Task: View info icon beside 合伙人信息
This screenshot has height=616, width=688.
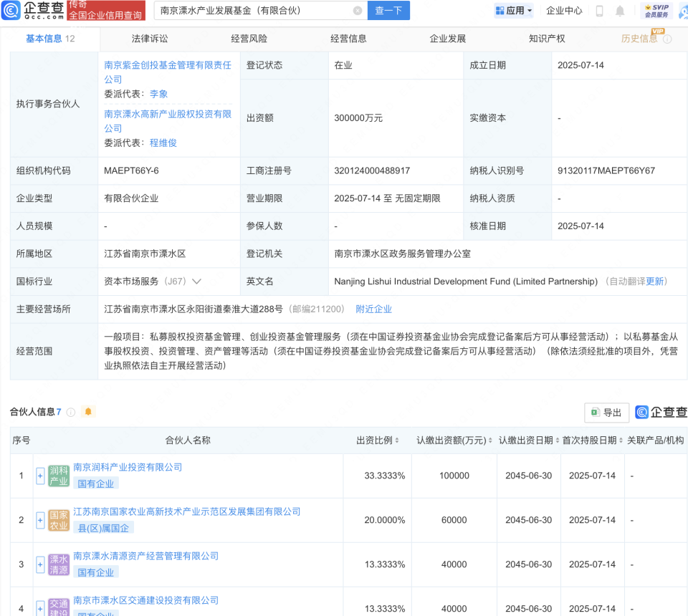Action: [x=71, y=412]
